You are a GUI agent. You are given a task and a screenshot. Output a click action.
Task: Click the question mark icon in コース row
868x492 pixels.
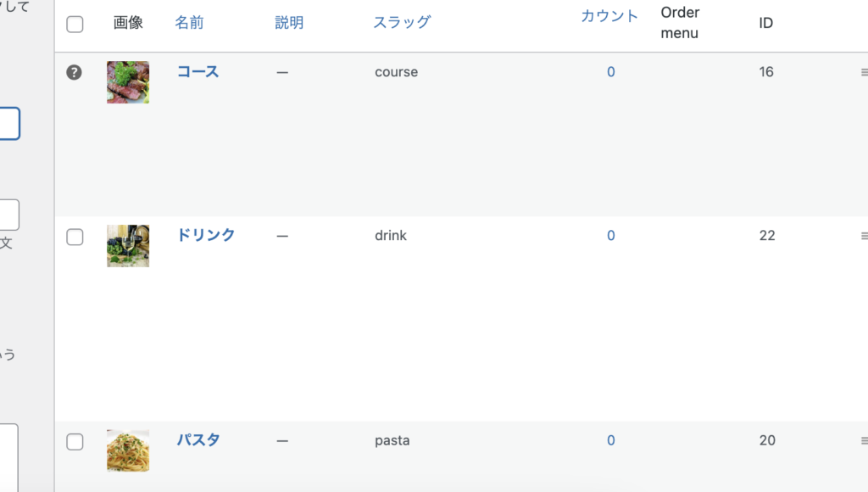coord(75,72)
